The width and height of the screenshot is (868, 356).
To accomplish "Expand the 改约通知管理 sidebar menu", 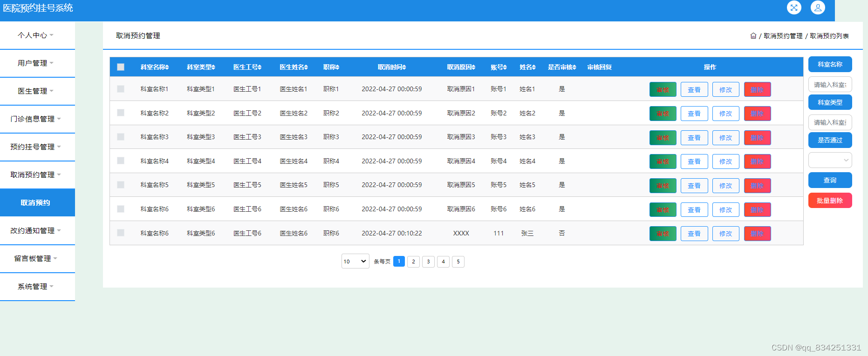I will [37, 231].
